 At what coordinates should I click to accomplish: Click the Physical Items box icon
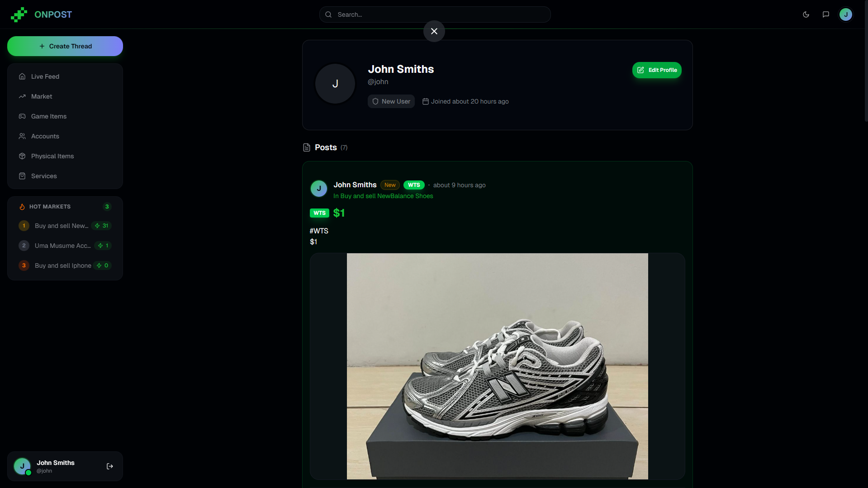(22, 156)
